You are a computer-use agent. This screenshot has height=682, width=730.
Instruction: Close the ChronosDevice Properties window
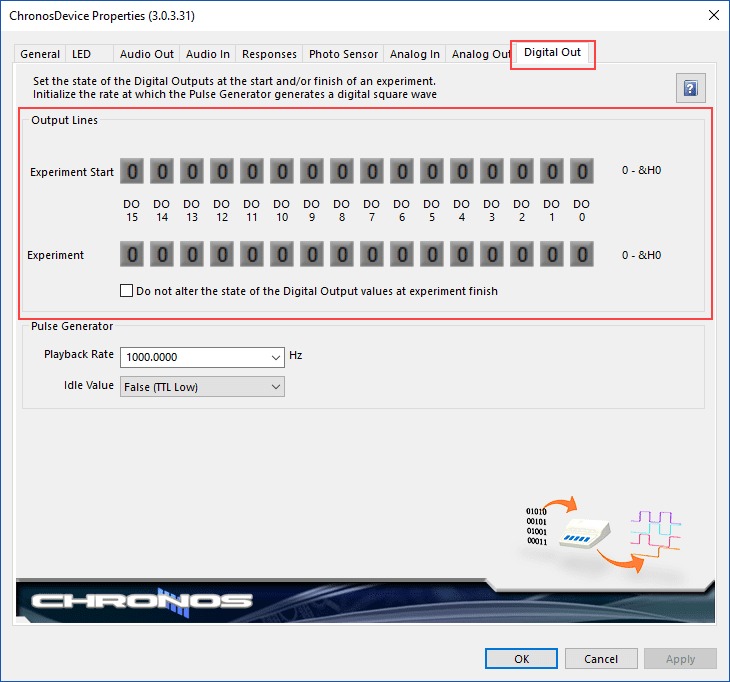714,15
